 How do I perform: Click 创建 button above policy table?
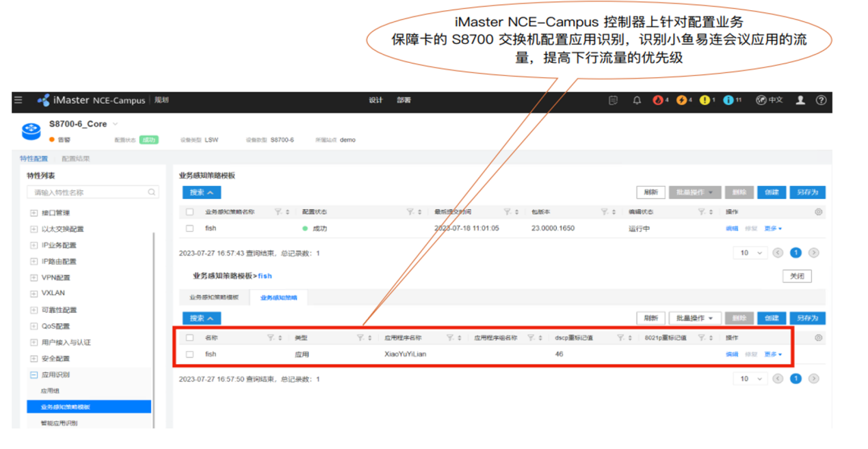[x=772, y=318]
